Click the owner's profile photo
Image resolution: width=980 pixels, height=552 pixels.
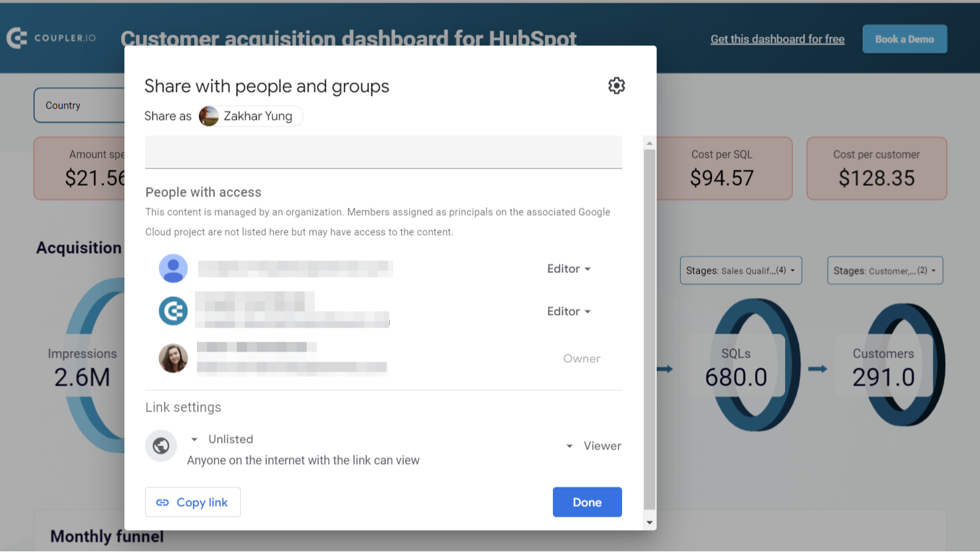[173, 358]
